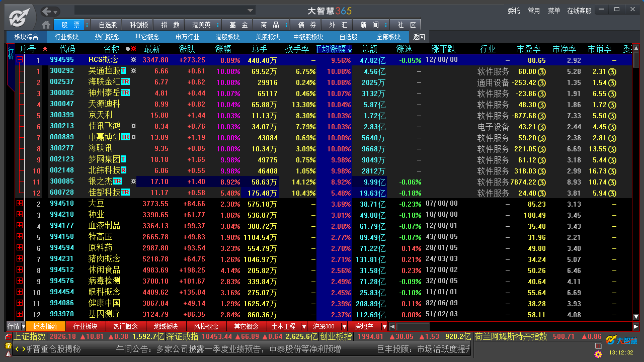Click the TR badge beside 海联金汇
Screen dimensions: 644x362
[x=125, y=81]
